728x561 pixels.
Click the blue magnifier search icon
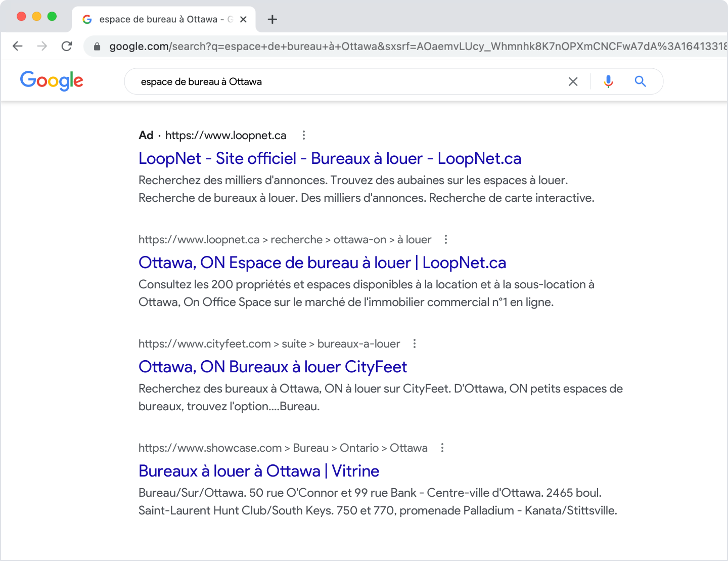pyautogui.click(x=640, y=81)
